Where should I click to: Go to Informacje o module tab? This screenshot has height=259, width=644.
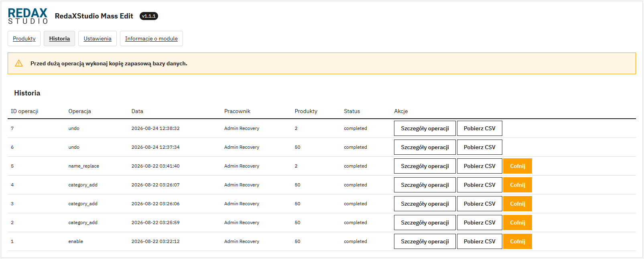tap(151, 38)
